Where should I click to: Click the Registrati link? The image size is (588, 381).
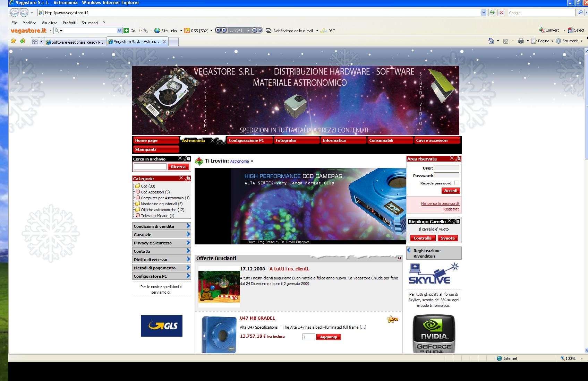[451, 209]
